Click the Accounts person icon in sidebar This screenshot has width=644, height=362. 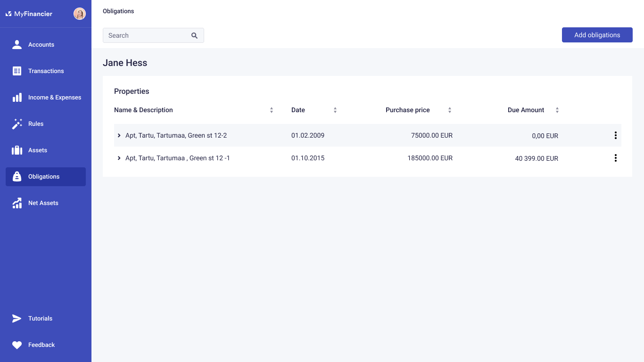(17, 45)
